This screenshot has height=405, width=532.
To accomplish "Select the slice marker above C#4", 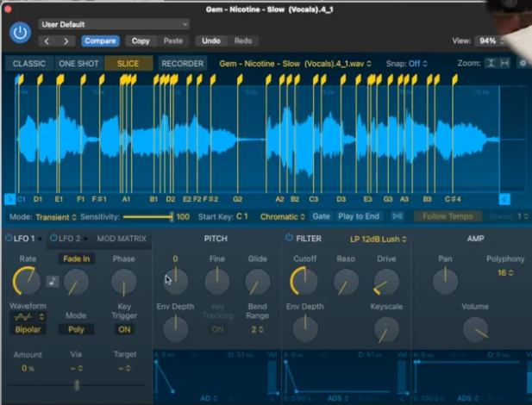I will coord(455,80).
